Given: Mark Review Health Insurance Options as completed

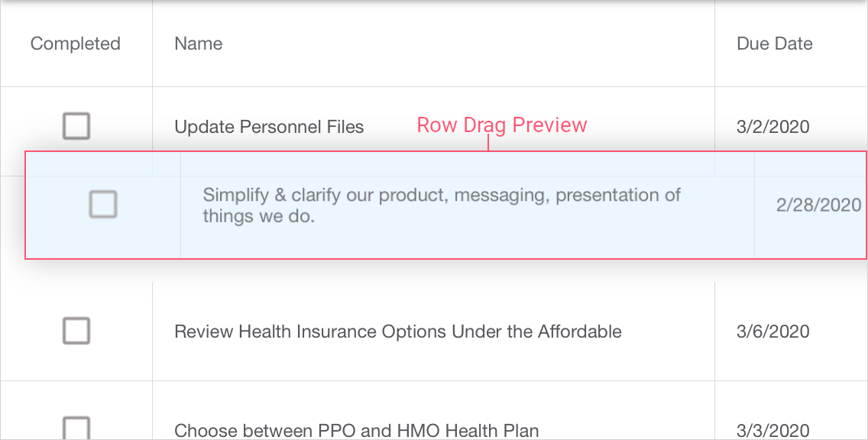Looking at the screenshot, I should click(76, 332).
